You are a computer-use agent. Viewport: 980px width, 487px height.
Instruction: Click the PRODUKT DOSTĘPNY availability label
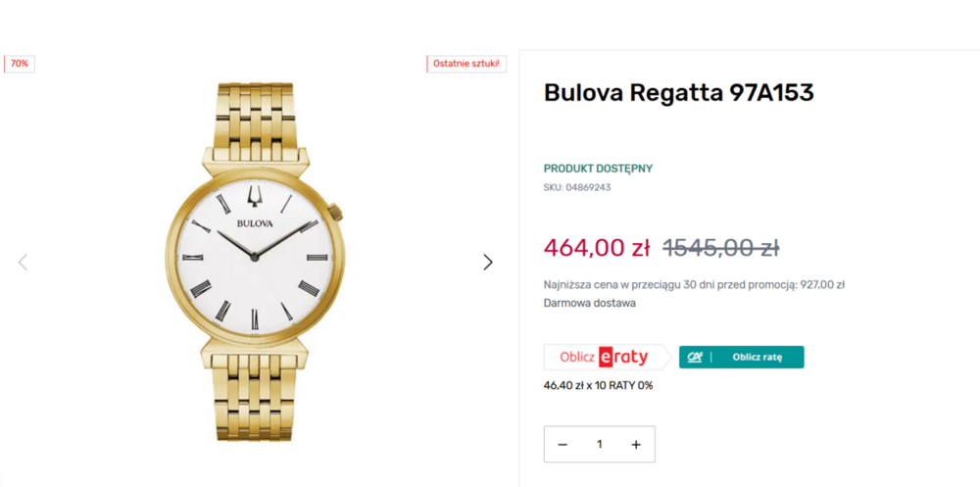(x=598, y=169)
